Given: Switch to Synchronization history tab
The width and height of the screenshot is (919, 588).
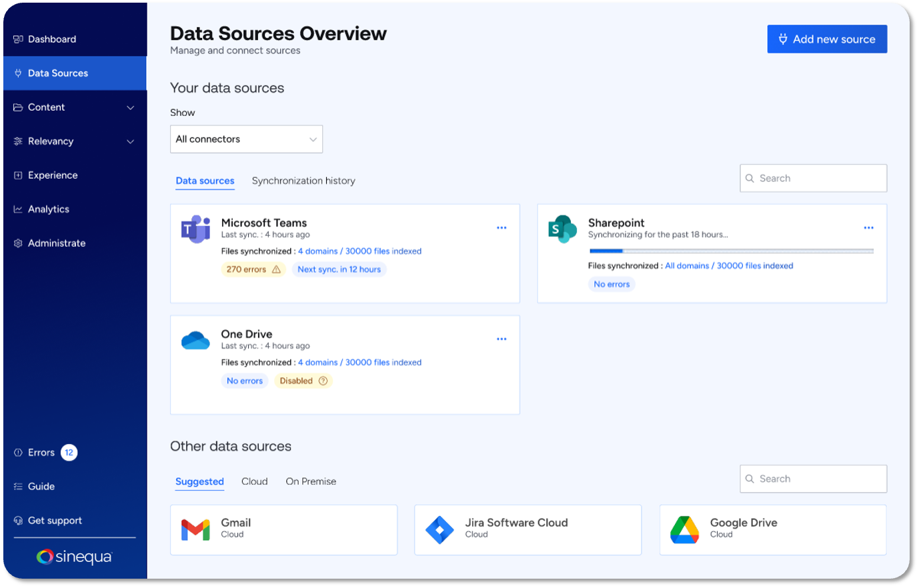Looking at the screenshot, I should 303,181.
